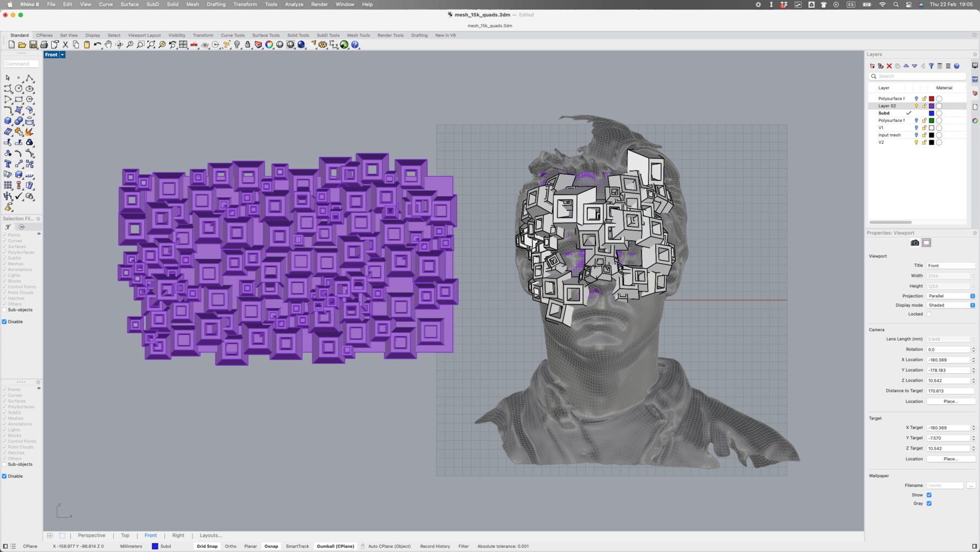Click the Save floppy disk icon

point(33,45)
